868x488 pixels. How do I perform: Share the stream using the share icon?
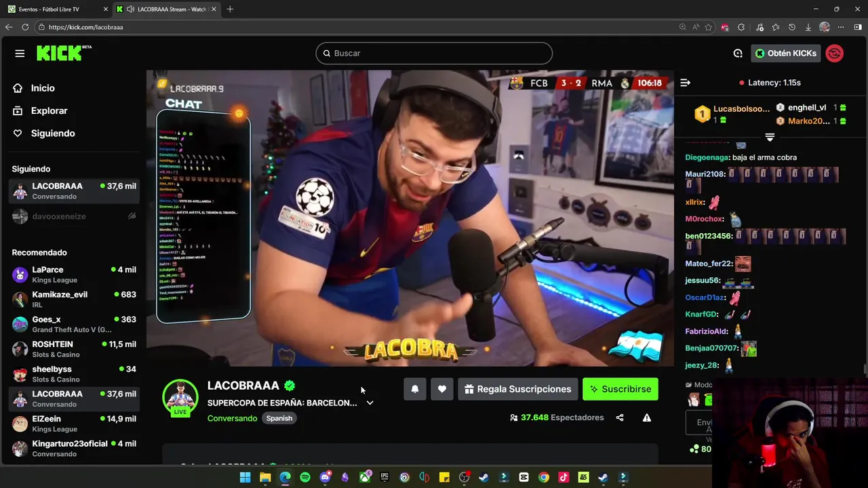click(620, 418)
